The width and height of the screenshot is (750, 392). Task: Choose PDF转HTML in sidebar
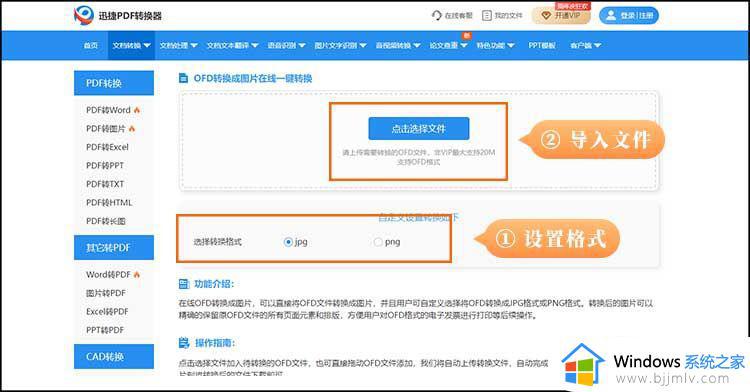click(x=109, y=203)
